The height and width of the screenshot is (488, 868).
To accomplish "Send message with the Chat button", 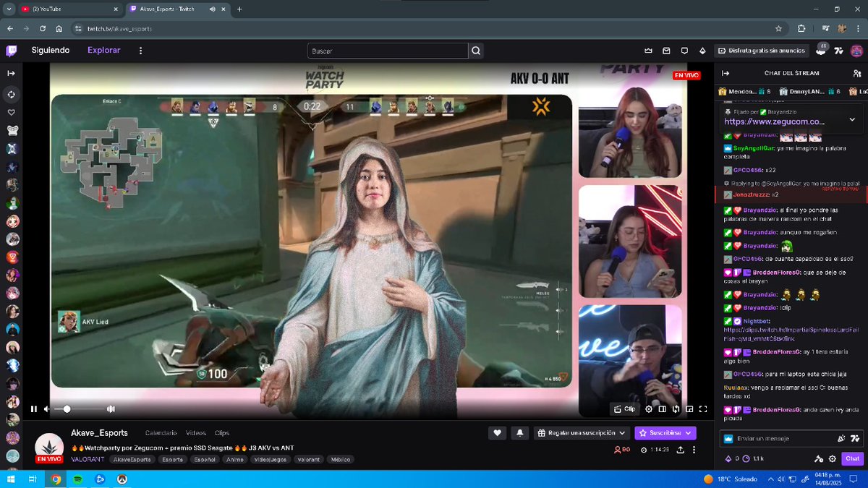I will [853, 458].
